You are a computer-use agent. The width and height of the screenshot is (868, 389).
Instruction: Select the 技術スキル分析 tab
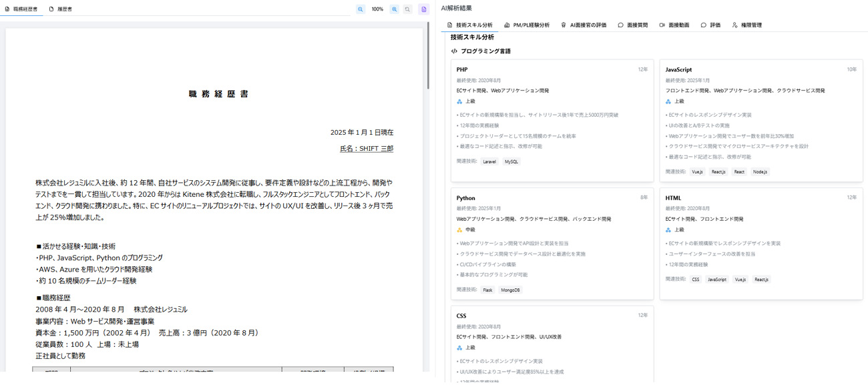[x=469, y=25]
